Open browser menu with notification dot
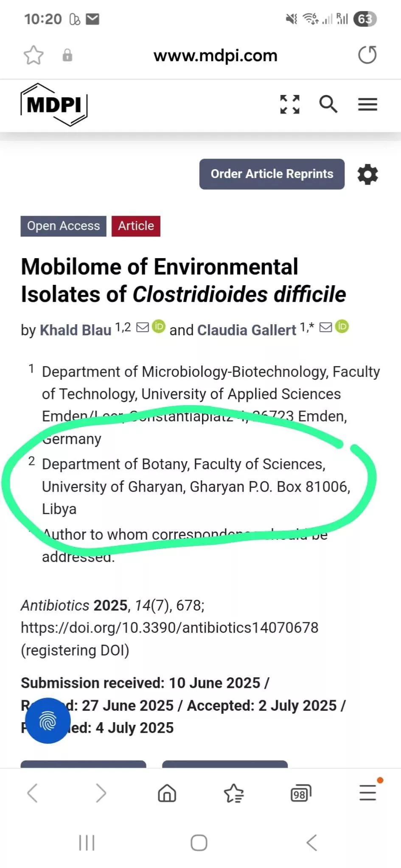The height and width of the screenshot is (868, 401). [367, 793]
